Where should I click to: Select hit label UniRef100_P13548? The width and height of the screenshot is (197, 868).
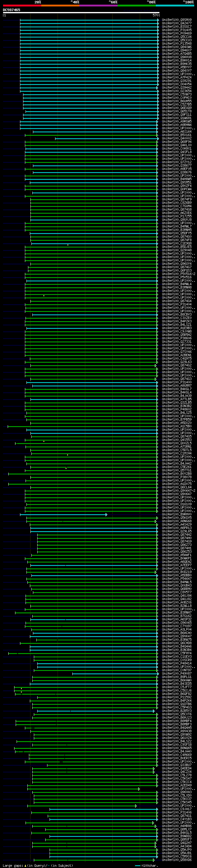pos(177,43)
